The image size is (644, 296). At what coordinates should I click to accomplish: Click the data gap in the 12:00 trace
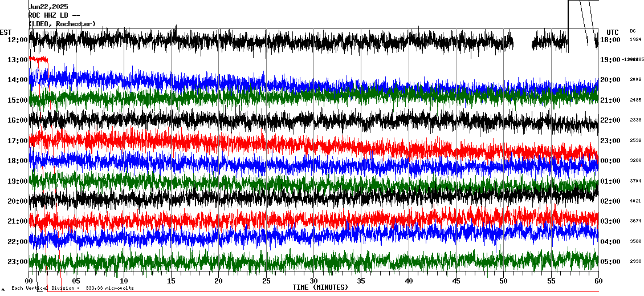coord(522,42)
